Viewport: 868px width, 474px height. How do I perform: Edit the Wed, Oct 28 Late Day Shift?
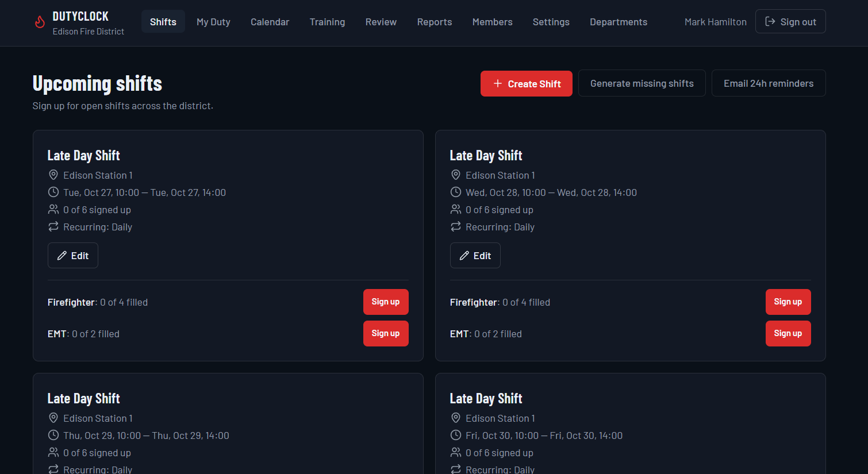[475, 256]
